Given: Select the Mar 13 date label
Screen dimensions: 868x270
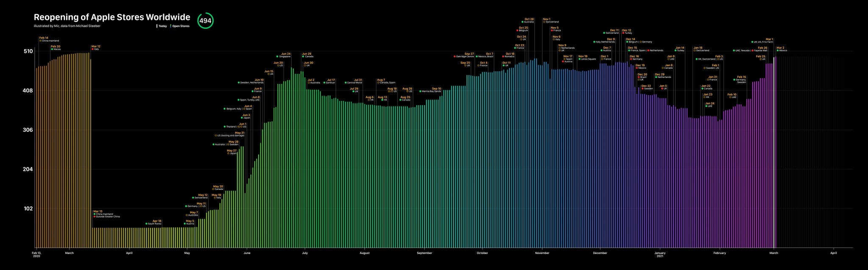Looking at the screenshot, I should point(98,211).
